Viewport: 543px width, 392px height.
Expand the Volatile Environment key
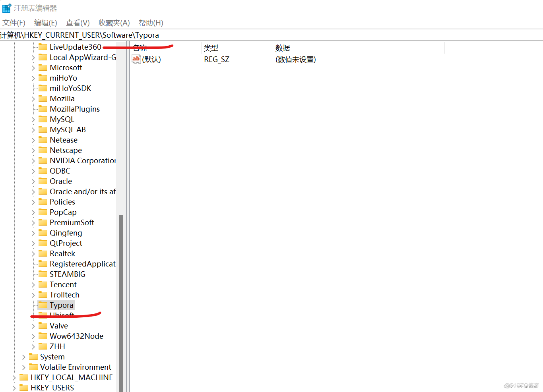coord(24,367)
